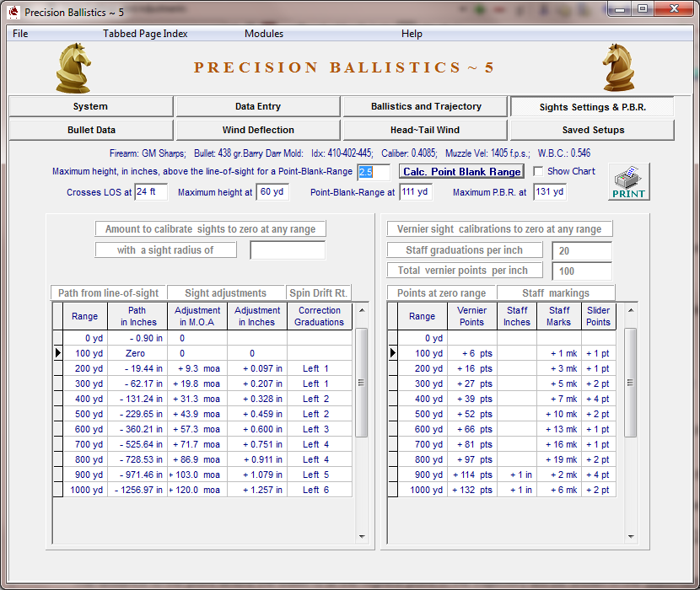Click the left table scrollbar thumb
700x590 pixels.
pos(362,383)
